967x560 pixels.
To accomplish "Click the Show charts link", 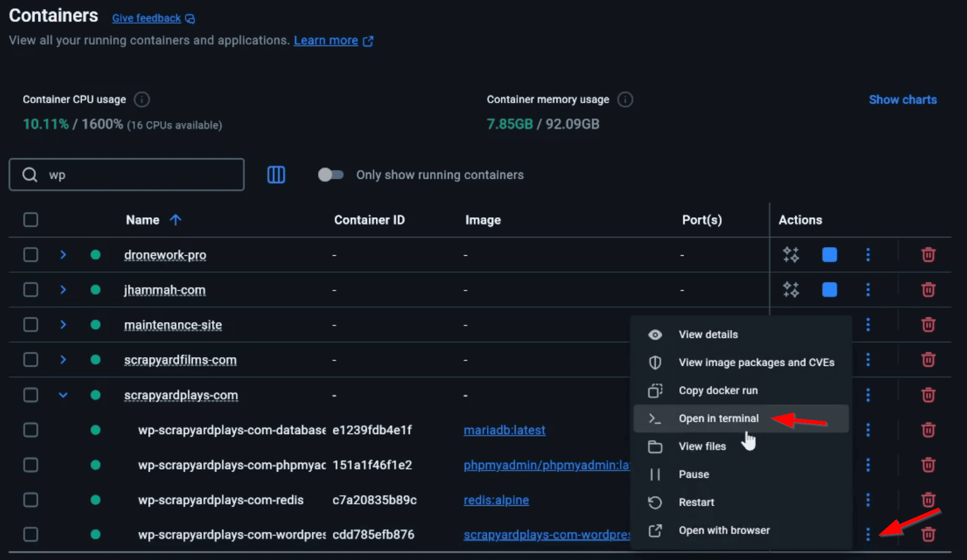I will coord(903,100).
